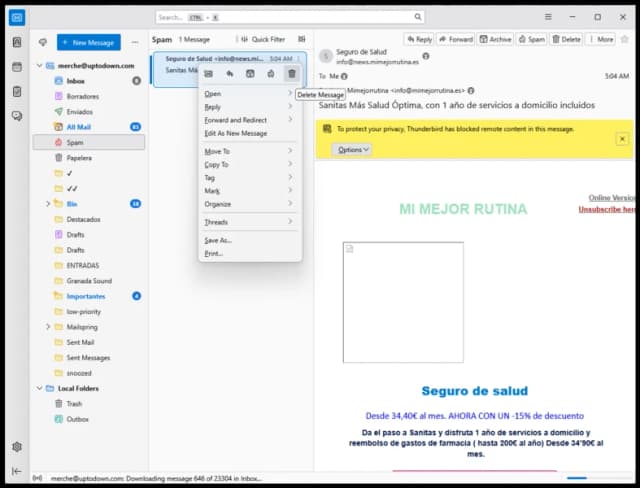640x488 pixels.
Task: Open the Chat icon in the sidebar
Action: [17, 116]
